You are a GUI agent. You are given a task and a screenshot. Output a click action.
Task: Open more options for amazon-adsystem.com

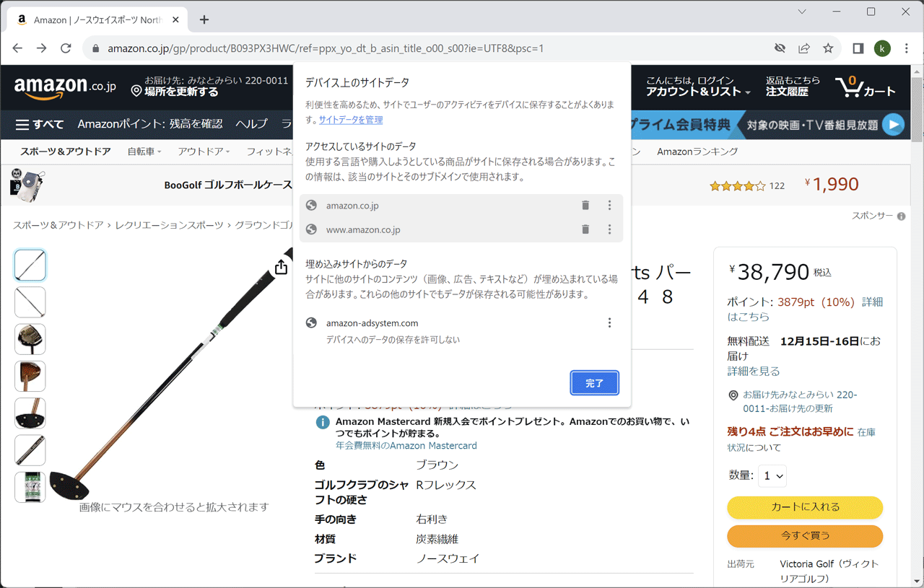(x=609, y=322)
